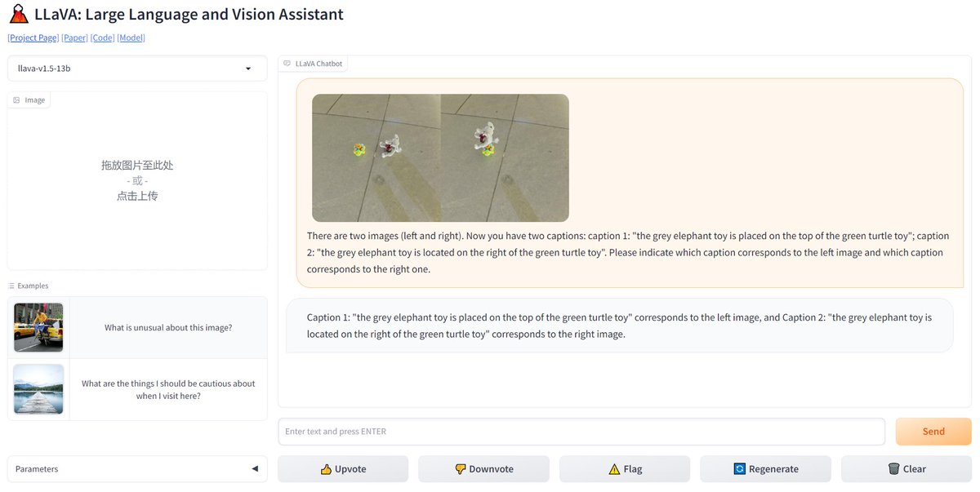Screen dimensions: 980x492
Task: Click the Image panel label icon
Action: pyautogui.click(x=16, y=100)
